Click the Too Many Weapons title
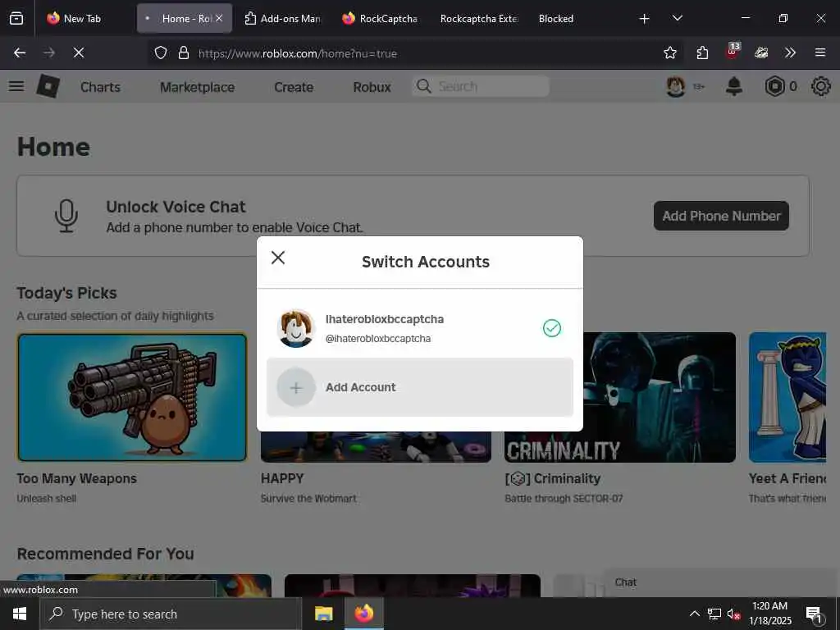Image resolution: width=840 pixels, height=630 pixels. click(x=76, y=478)
